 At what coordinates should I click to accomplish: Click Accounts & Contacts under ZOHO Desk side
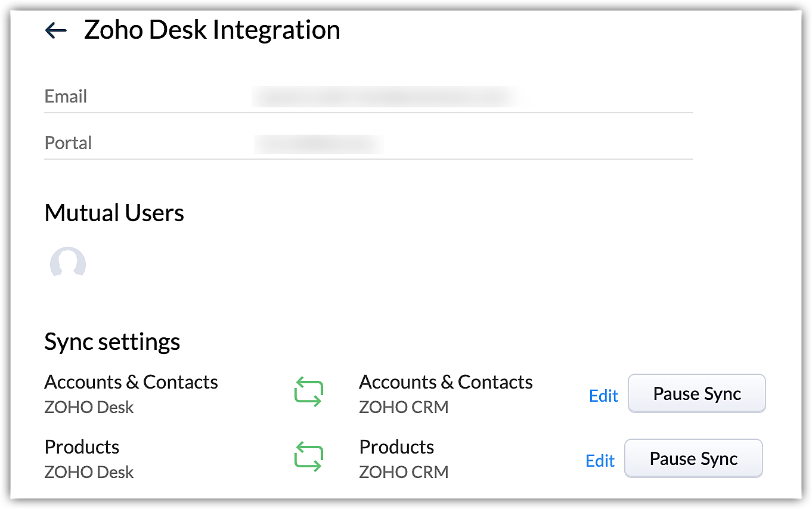131,382
